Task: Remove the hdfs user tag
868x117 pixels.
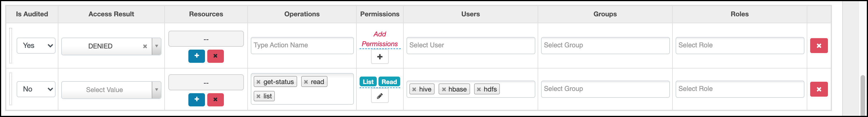Action: coord(478,89)
